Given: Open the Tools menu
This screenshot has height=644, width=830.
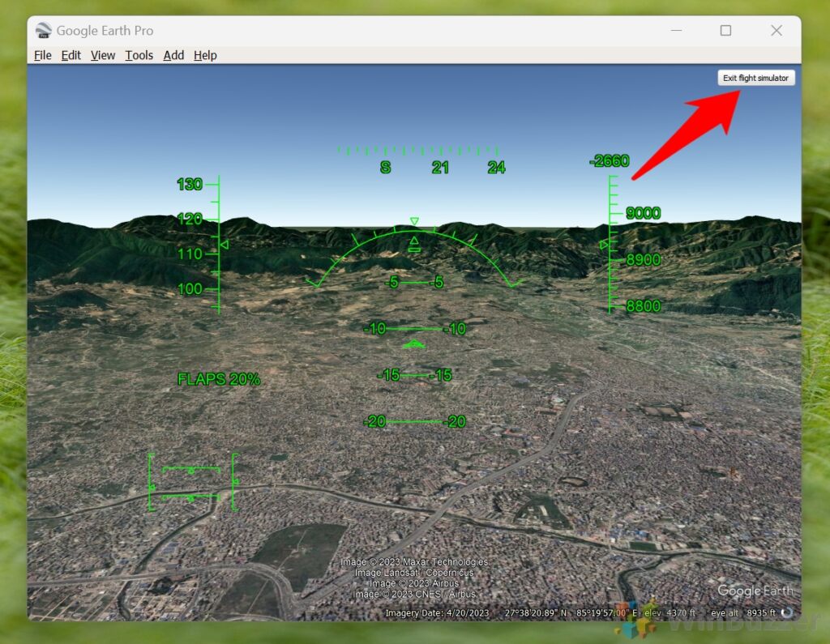Looking at the screenshot, I should pos(139,55).
